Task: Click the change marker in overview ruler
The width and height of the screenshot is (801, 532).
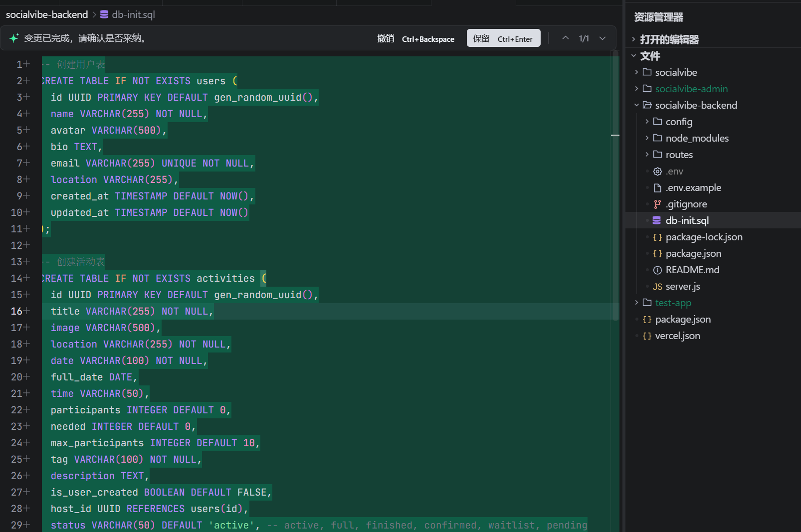Action: tap(615, 135)
